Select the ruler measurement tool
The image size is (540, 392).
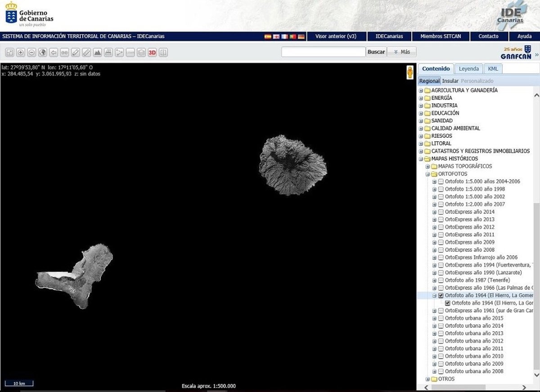[x=86, y=53]
